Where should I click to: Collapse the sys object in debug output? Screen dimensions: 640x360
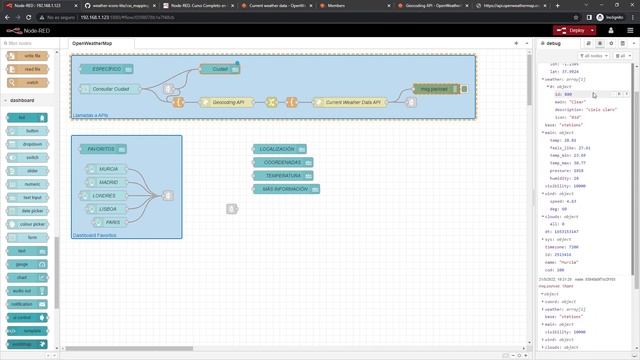pos(543,240)
